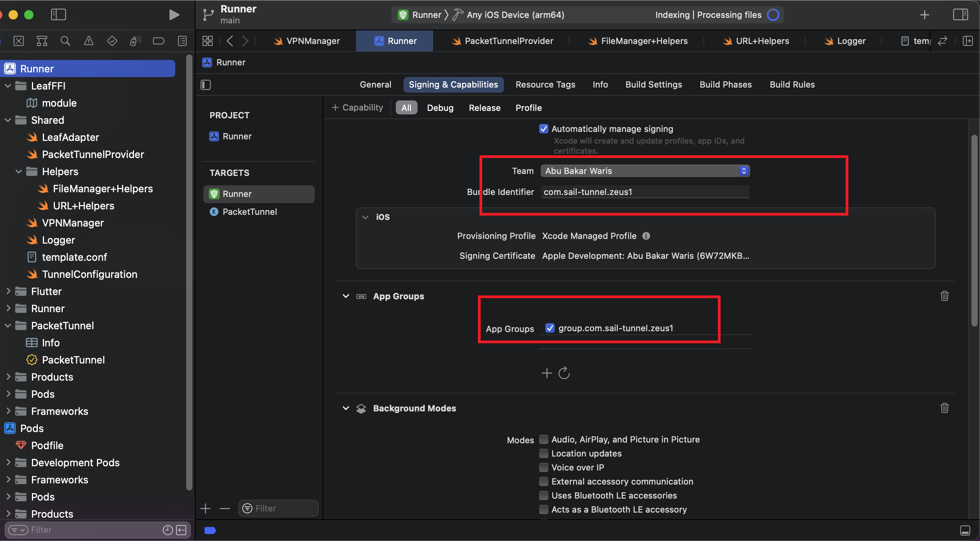Collapse the App Groups section
The image size is (980, 541).
[x=345, y=296]
